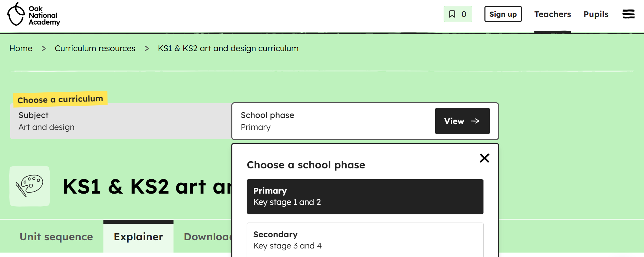Click the arrow in View button
644x257 pixels.
click(x=475, y=121)
